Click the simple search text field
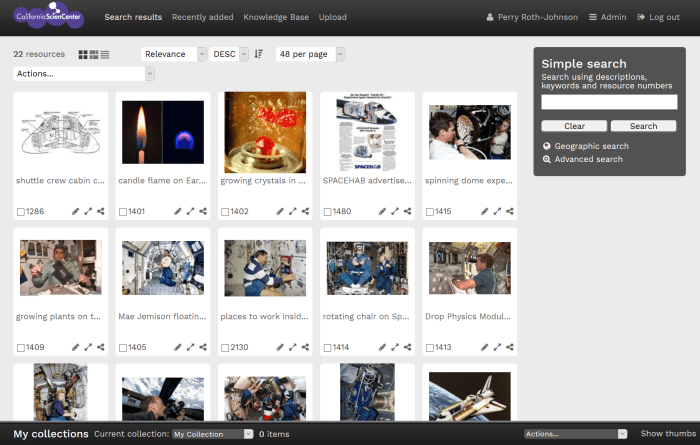700x445 pixels. [x=609, y=102]
